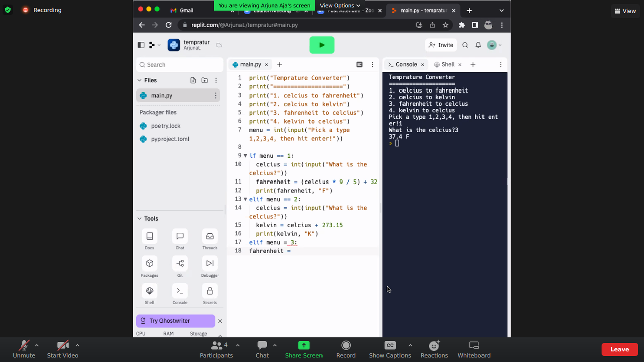Open Threads tool

(x=210, y=239)
